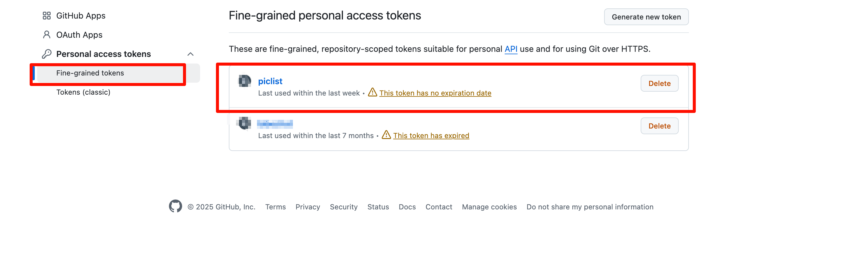Open Manage cookies in the footer

click(489, 207)
